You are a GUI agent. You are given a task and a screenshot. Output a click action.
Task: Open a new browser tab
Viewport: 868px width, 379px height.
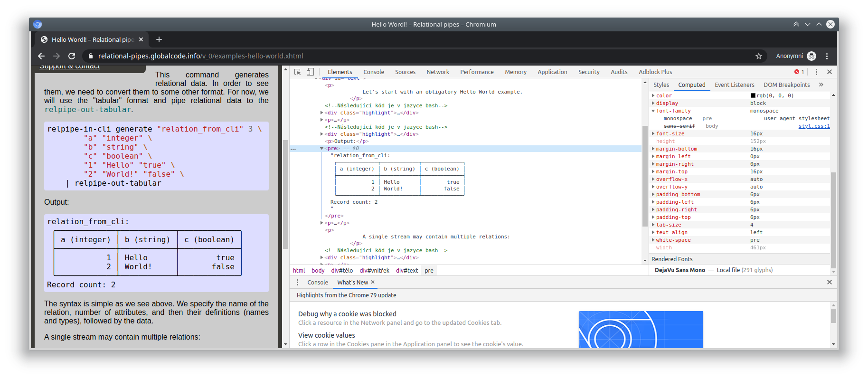tap(159, 39)
